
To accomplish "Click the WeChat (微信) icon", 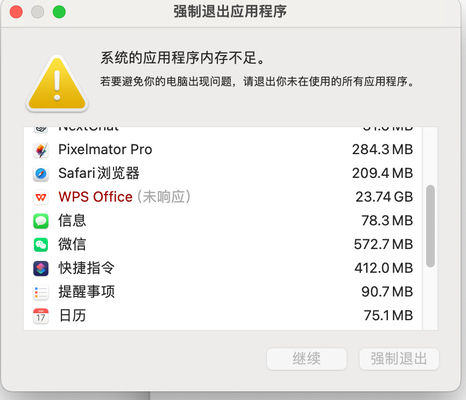I will (41, 245).
